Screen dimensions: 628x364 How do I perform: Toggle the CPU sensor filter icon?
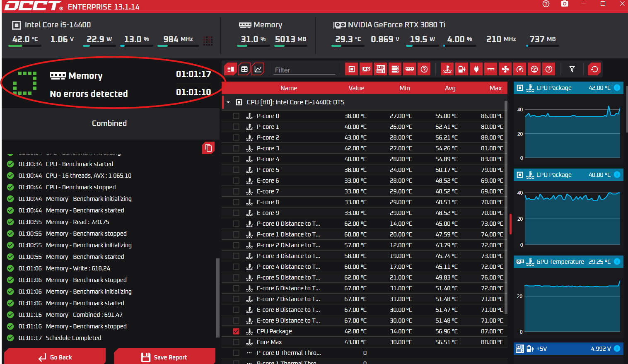point(352,69)
